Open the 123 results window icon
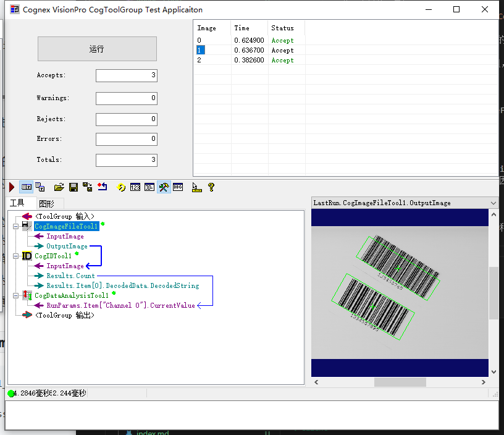This screenshot has height=435, width=504. [135, 187]
